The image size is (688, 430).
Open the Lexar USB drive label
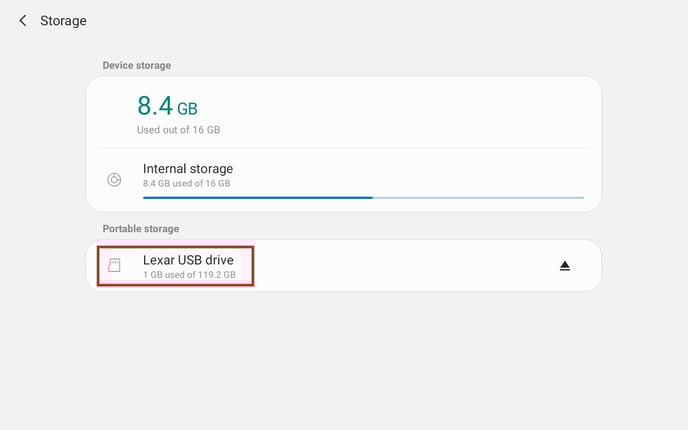click(188, 260)
